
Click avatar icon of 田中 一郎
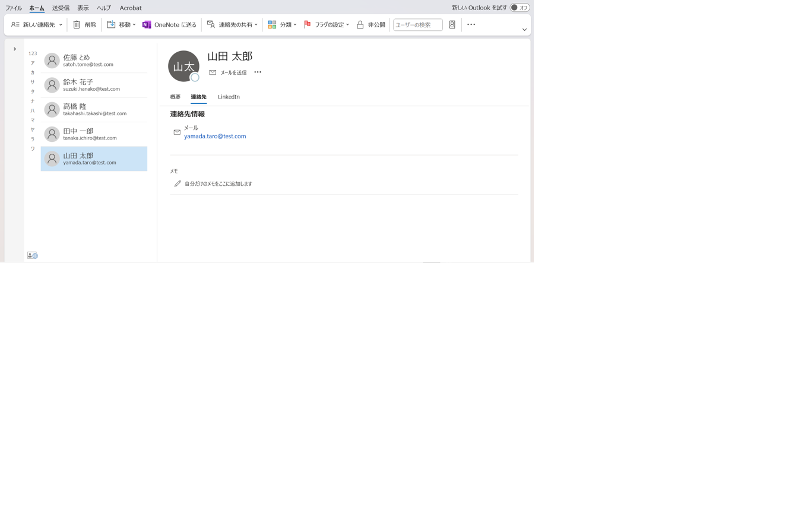click(x=52, y=134)
